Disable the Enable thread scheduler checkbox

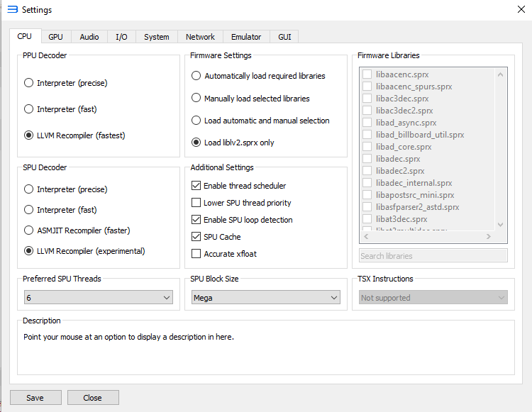pos(196,186)
